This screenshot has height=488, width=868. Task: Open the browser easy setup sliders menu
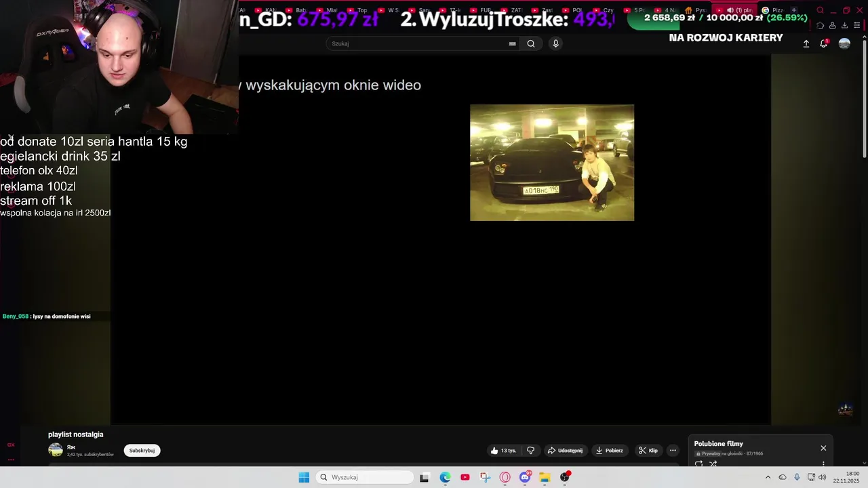[856, 26]
